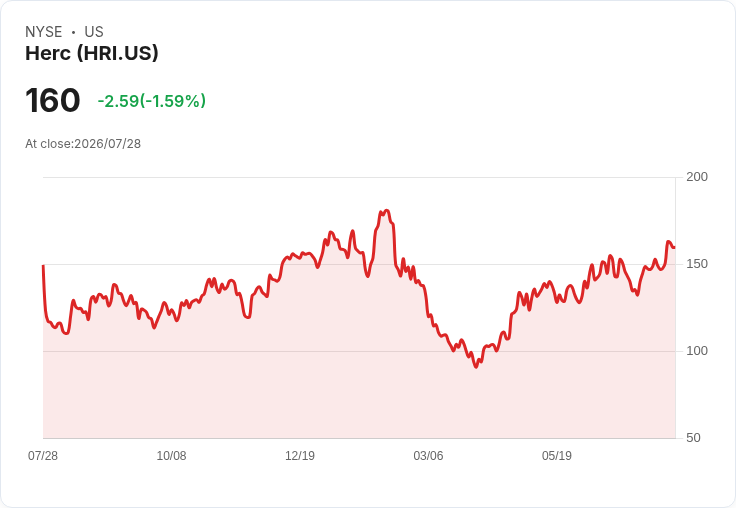Click the NYSE exchange label
The image size is (736, 508).
tap(44, 31)
